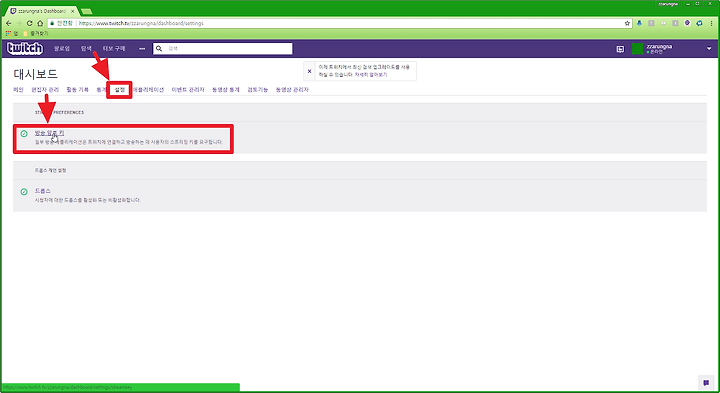Image resolution: width=720 pixels, height=393 pixels.
Task: Click the search magnifier icon in Twitch
Action: pyautogui.click(x=159, y=48)
